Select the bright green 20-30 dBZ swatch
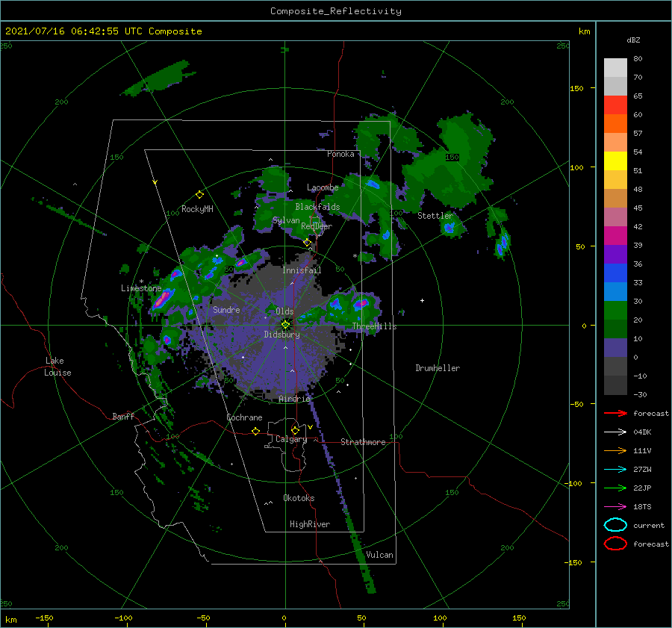This screenshot has height=628, width=672. point(615,311)
